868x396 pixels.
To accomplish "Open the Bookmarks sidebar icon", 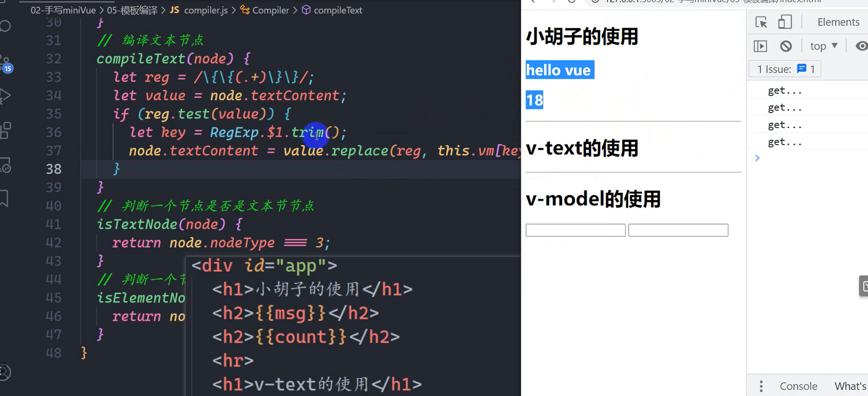I will click(x=4, y=199).
